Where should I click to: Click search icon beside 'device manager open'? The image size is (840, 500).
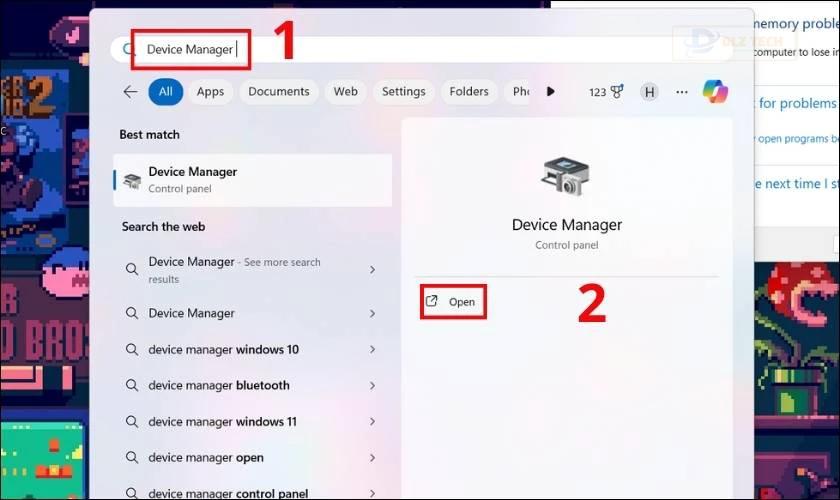[132, 458]
